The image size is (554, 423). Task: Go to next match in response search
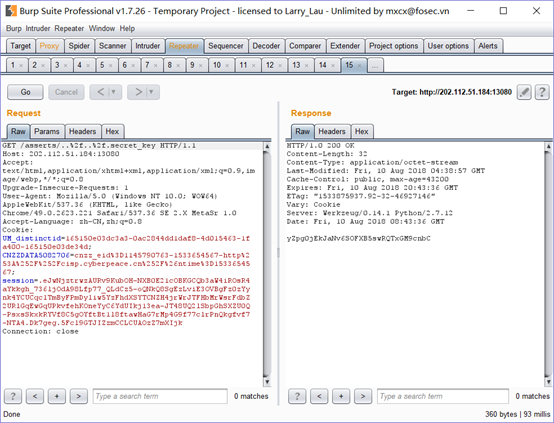[x=363, y=396]
